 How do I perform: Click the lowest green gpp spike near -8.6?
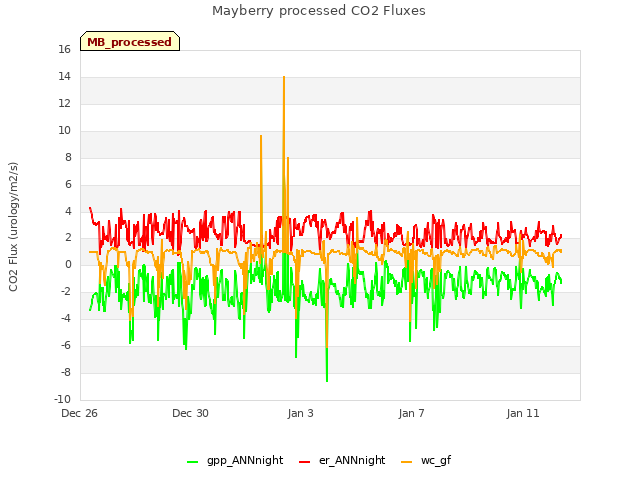(327, 381)
